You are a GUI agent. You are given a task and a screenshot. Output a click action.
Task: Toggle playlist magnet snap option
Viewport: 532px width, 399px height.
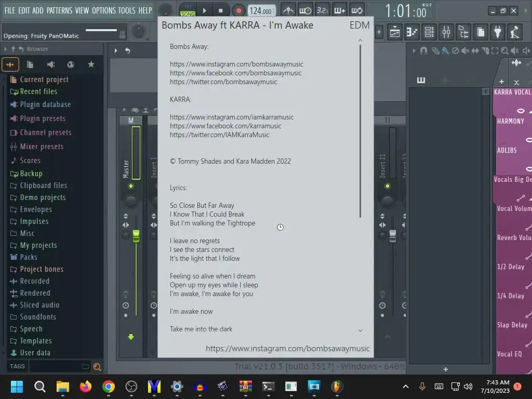click(x=423, y=51)
